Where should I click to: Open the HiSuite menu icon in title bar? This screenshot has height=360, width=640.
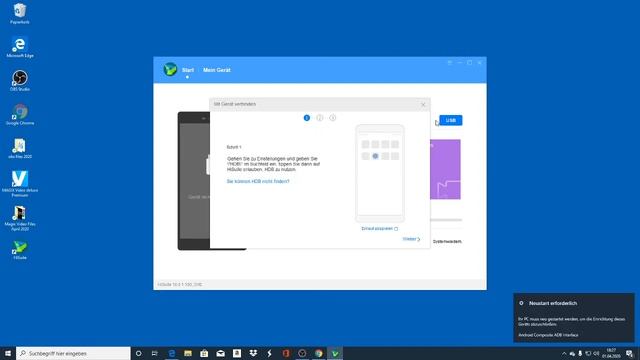click(x=449, y=63)
